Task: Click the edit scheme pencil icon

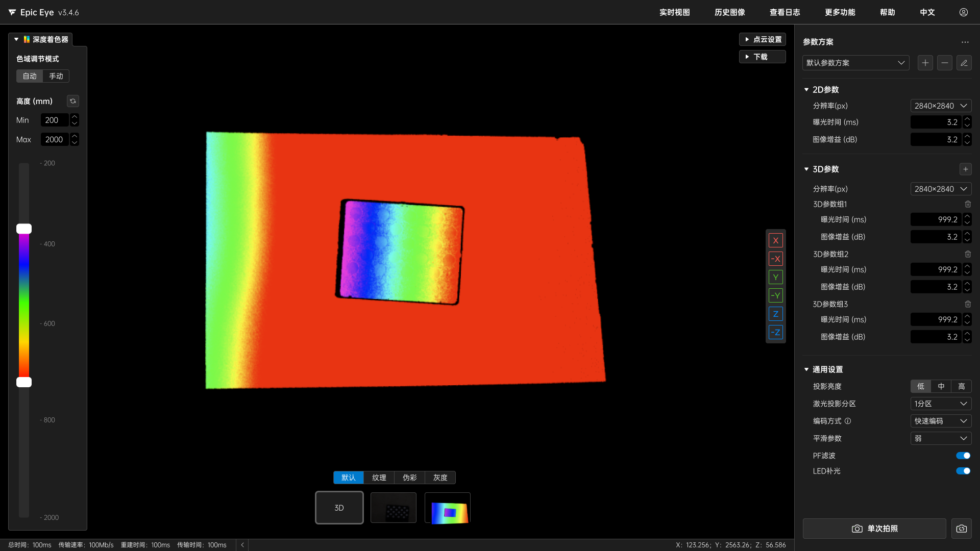Action: coord(964,63)
